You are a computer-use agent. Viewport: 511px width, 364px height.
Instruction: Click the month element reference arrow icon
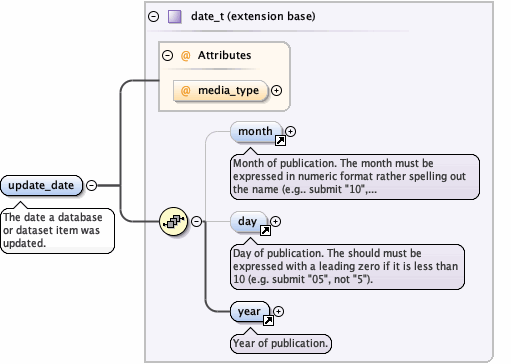(x=280, y=141)
